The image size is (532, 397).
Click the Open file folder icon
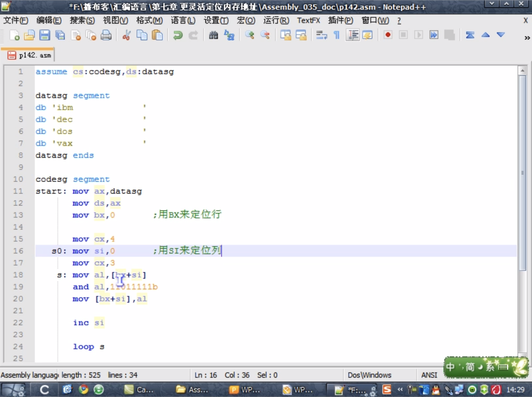pos(29,35)
